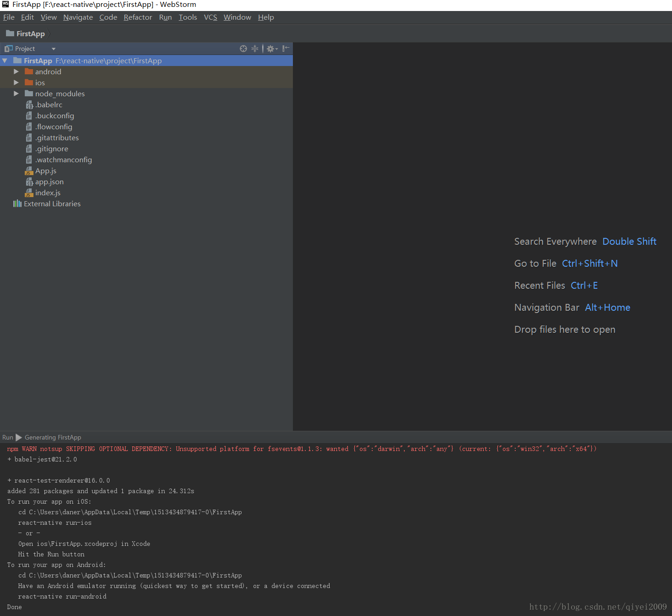Select .flowconfig in project tree

pos(54,127)
